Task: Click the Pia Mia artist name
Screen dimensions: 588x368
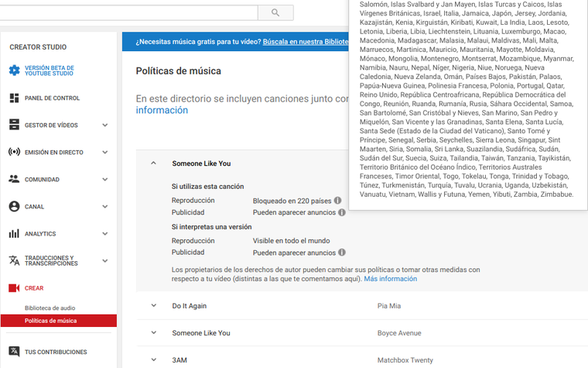Action: pyautogui.click(x=389, y=306)
